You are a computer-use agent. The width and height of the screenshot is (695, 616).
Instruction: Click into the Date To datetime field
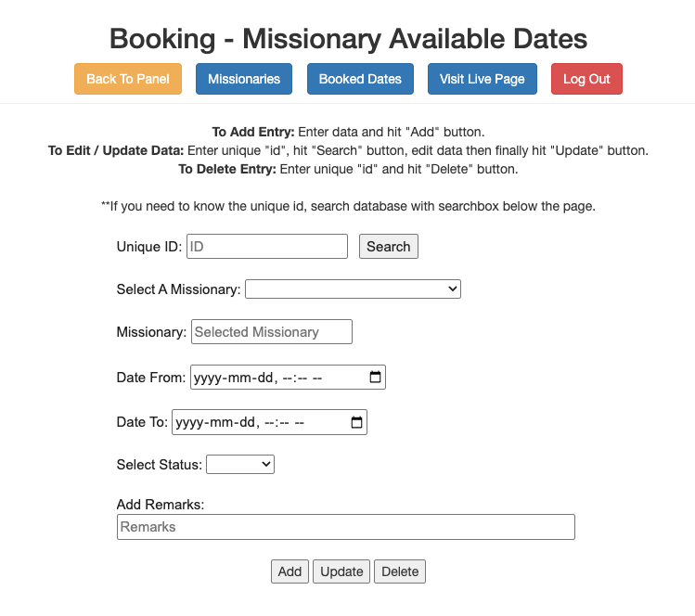[x=256, y=422]
